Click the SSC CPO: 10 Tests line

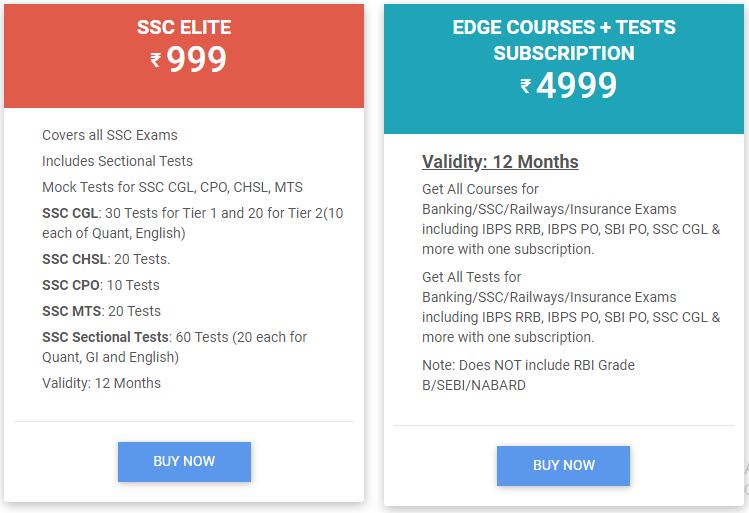click(101, 285)
